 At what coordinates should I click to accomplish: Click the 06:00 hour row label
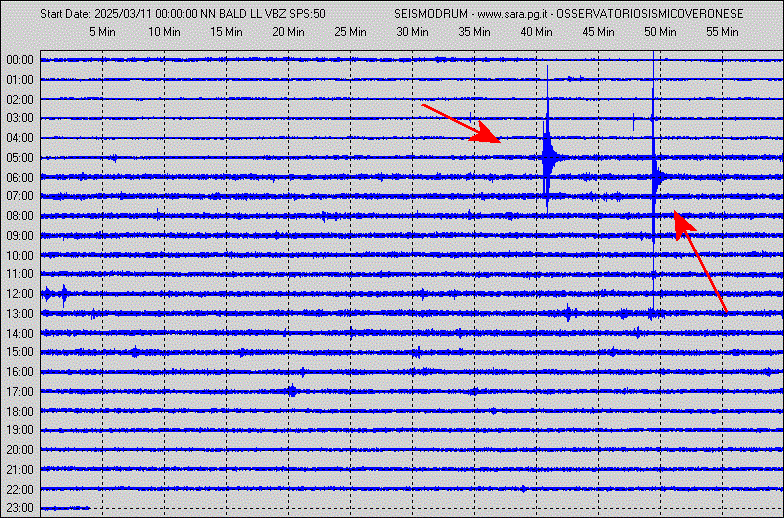[20, 178]
